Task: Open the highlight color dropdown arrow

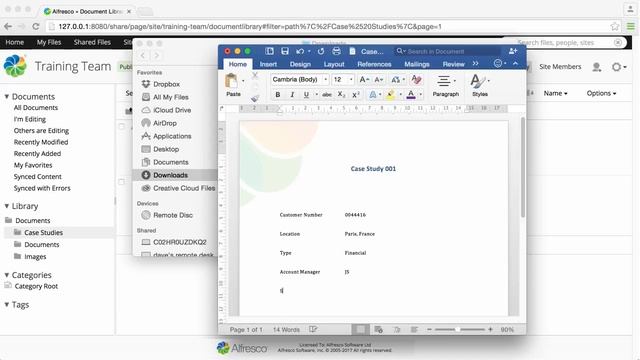Action: [400, 95]
